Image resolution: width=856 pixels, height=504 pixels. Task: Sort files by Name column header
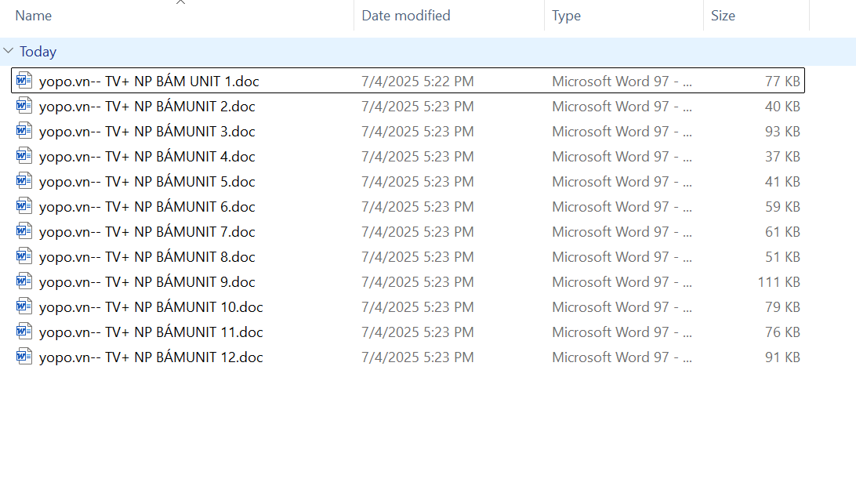[34, 16]
